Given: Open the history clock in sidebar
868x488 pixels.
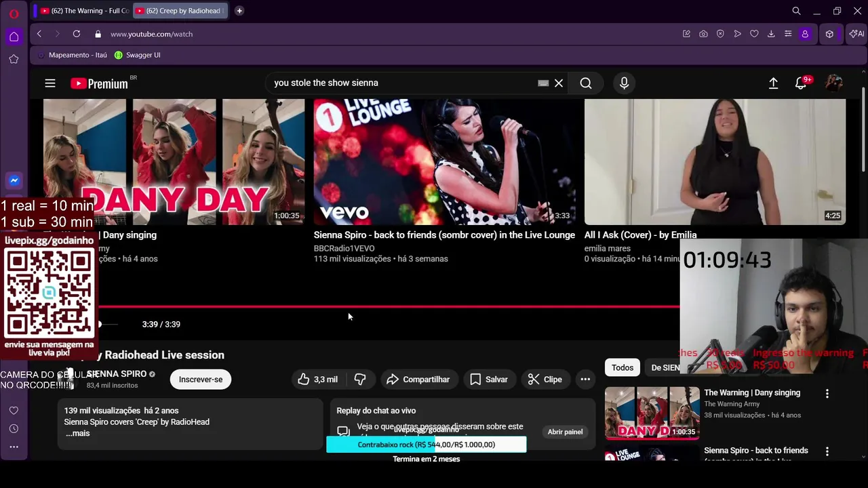Looking at the screenshot, I should click(x=14, y=428).
